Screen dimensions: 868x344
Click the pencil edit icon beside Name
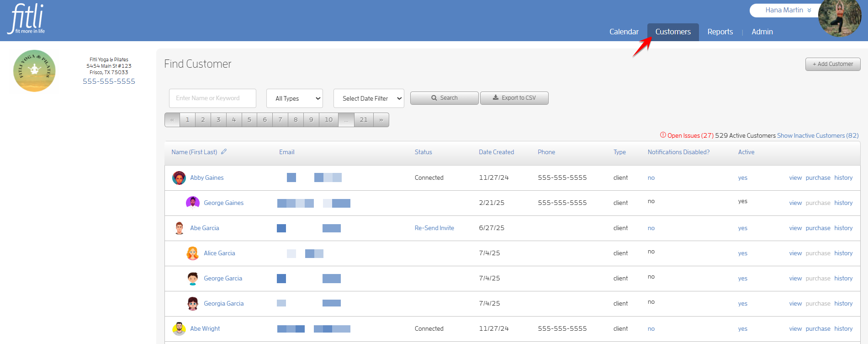pos(224,151)
